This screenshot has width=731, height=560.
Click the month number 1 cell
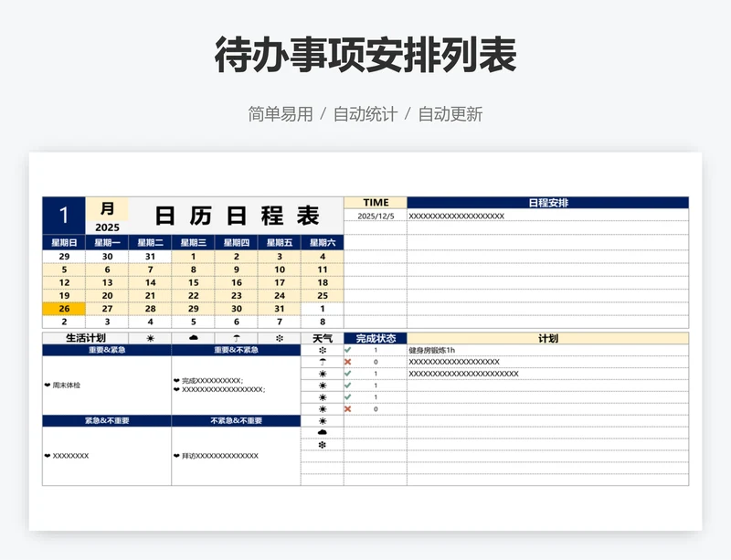point(64,216)
